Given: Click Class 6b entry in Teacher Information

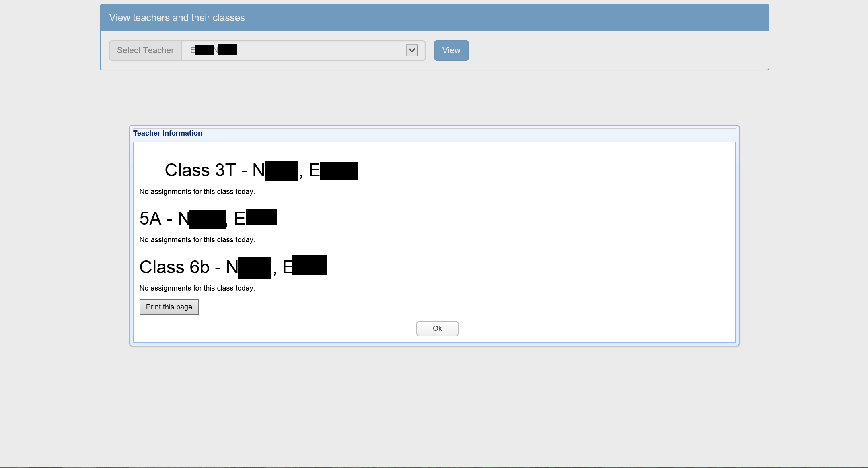Looking at the screenshot, I should pos(234,266).
